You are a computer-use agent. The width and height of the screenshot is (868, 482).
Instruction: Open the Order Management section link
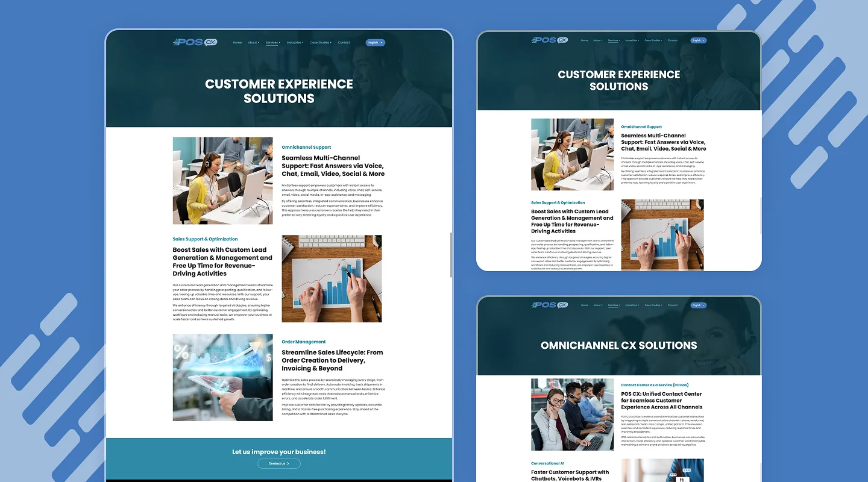click(x=304, y=341)
